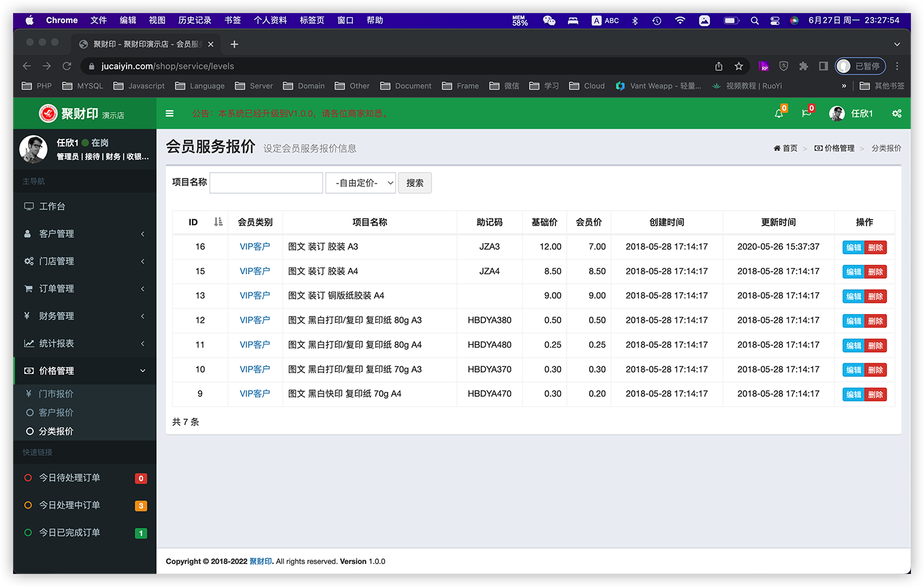Open the 书签 menu in the menu bar
This screenshot has width=924, height=587.
(x=233, y=21)
